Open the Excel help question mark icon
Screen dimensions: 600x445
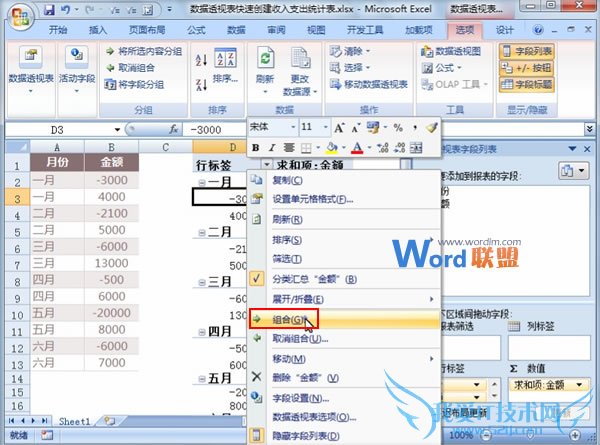pos(538,29)
